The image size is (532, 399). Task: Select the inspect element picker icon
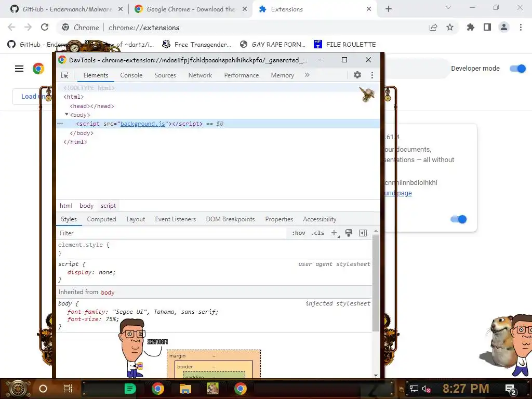pyautogui.click(x=64, y=75)
